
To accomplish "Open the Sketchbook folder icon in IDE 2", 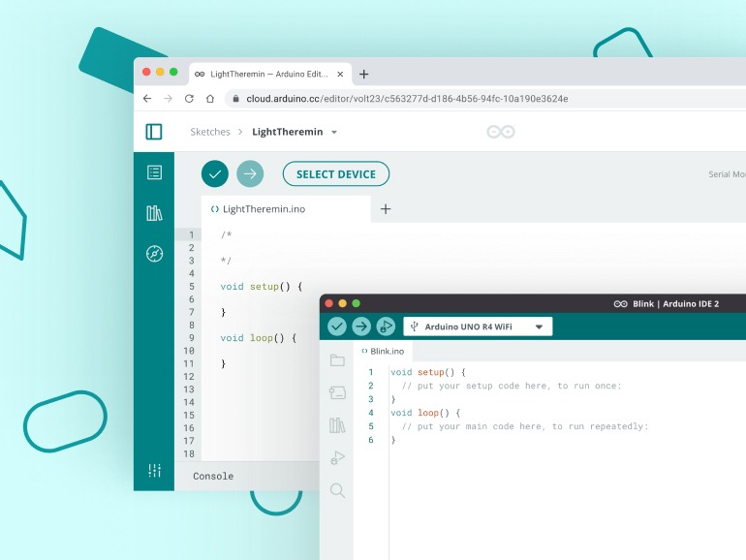I will (x=337, y=360).
